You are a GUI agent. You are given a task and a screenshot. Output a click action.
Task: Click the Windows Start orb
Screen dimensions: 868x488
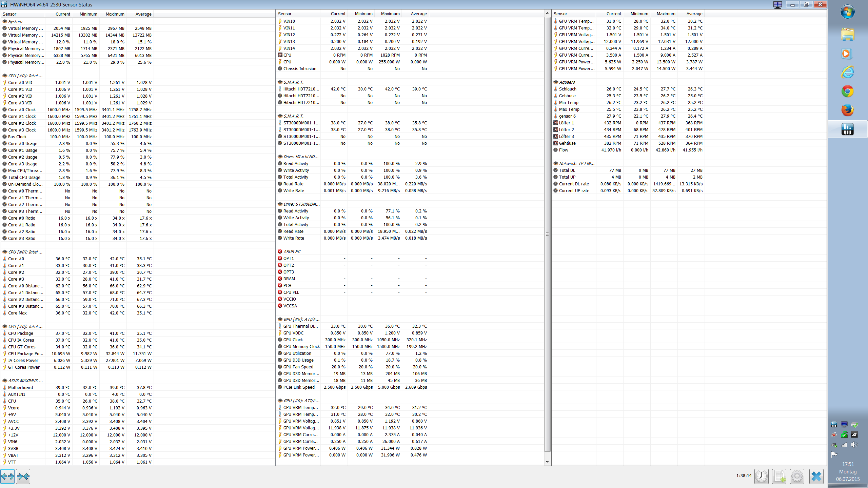847,12
